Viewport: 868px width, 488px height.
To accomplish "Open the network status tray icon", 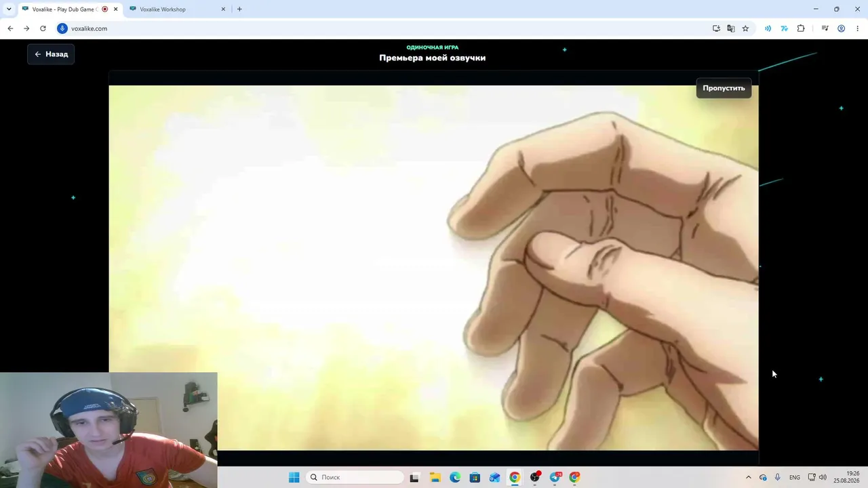I will click(812, 477).
